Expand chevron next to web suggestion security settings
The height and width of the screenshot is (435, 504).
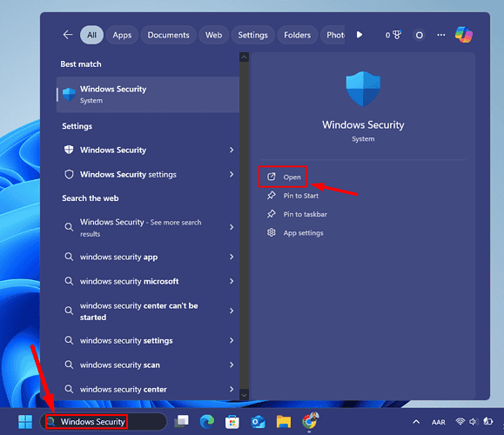[x=232, y=340]
